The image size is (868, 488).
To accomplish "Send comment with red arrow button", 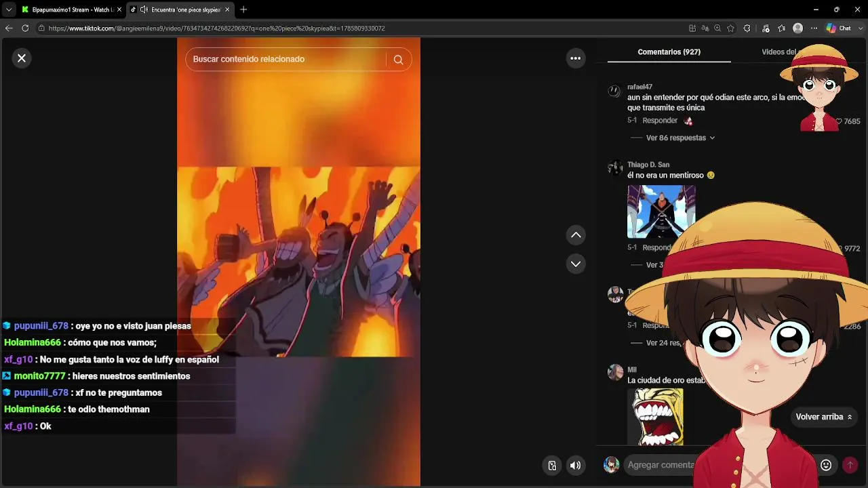I will [x=850, y=465].
